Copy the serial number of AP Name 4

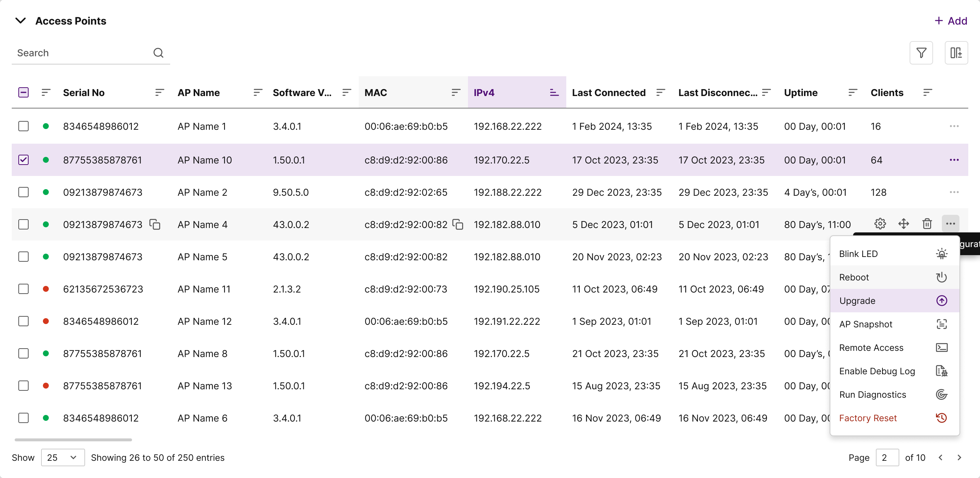[155, 224]
